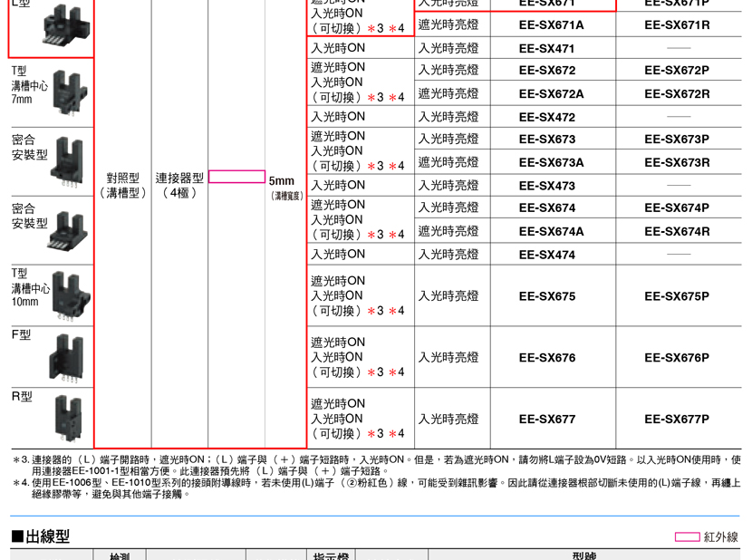Click 入光時ON in the EE-SX473 row
The width and height of the screenshot is (752, 560).
pyautogui.click(x=338, y=185)
